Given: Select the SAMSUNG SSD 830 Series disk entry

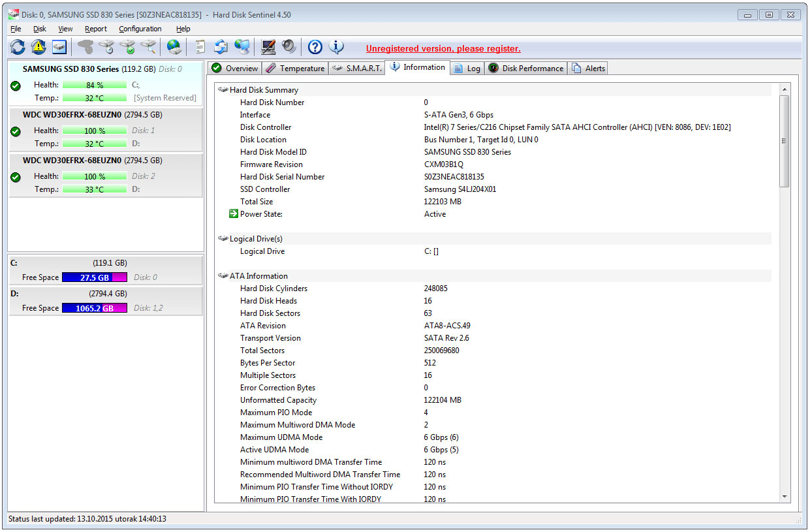Looking at the screenshot, I should 105,84.
